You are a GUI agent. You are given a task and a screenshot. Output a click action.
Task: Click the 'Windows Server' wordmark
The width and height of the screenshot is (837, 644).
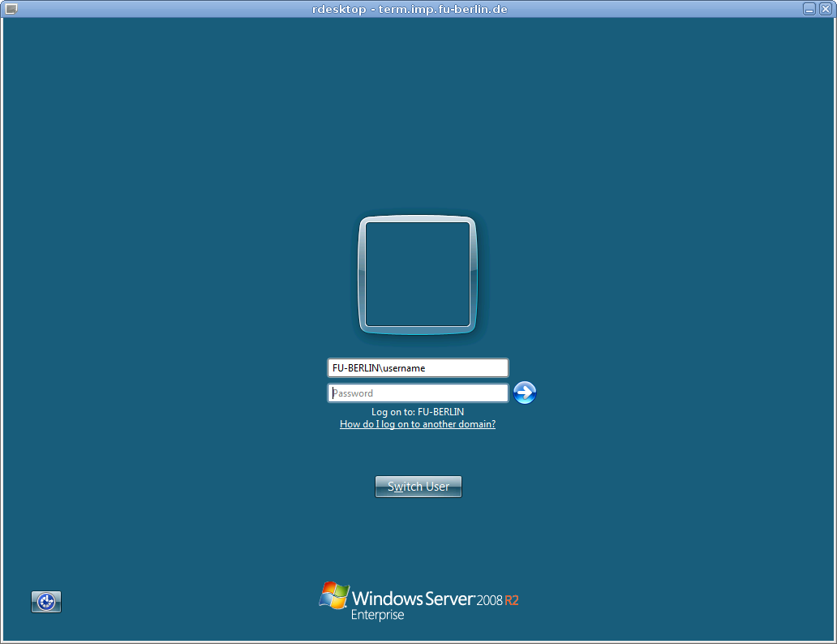(x=413, y=599)
